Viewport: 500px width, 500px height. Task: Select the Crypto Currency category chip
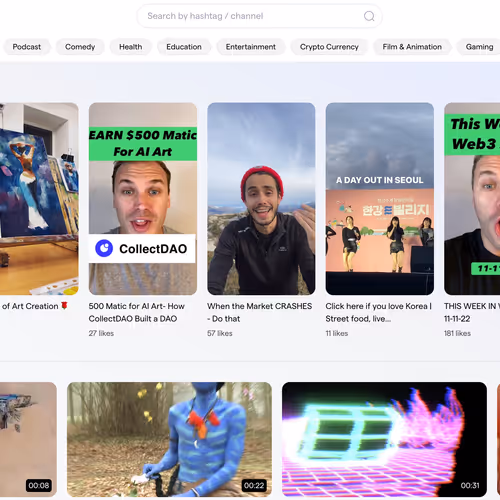329,47
